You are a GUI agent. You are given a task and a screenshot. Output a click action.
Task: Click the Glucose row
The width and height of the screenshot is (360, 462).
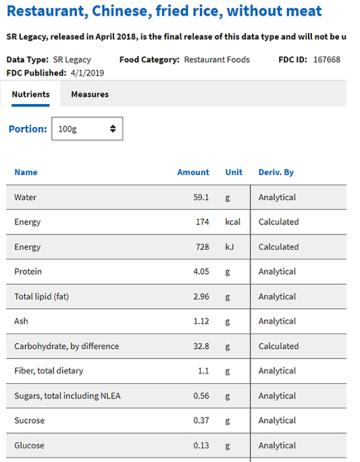[176, 446]
